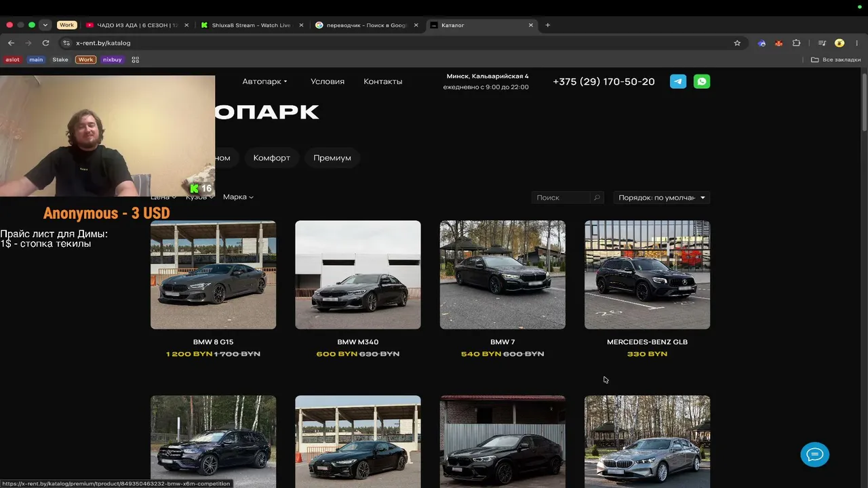Open the BMW 8 G15 car photo

click(x=213, y=274)
